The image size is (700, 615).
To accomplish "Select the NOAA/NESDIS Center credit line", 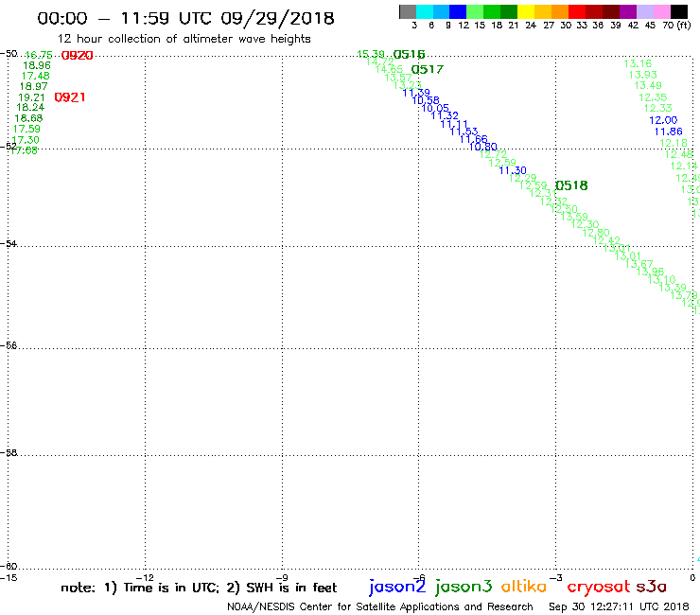I will click(x=380, y=607).
